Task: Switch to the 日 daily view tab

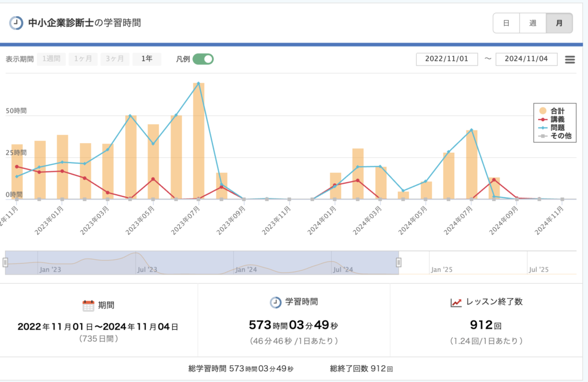Action: [x=506, y=23]
